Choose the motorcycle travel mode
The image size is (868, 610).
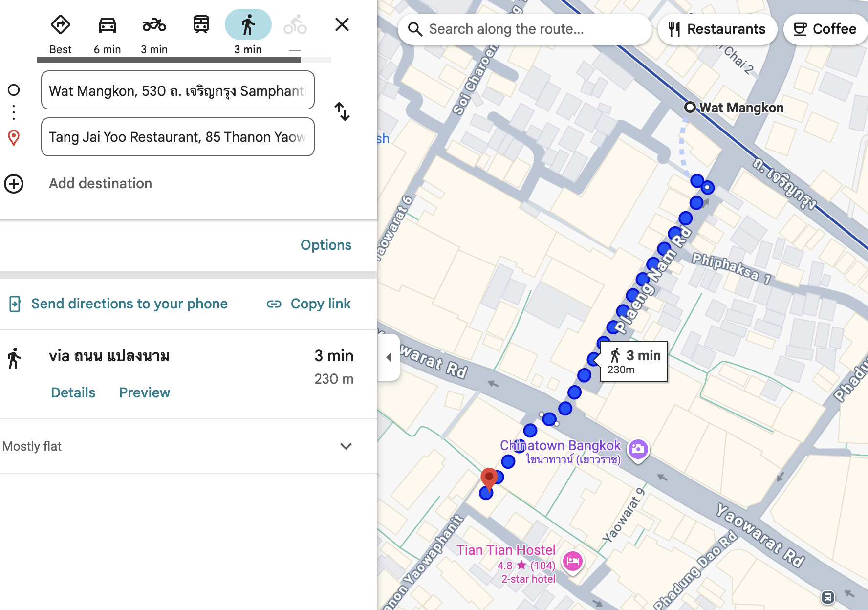pyautogui.click(x=154, y=25)
